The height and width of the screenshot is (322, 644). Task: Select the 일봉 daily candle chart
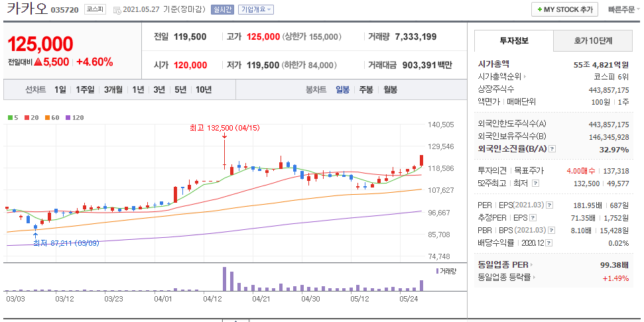pos(342,90)
